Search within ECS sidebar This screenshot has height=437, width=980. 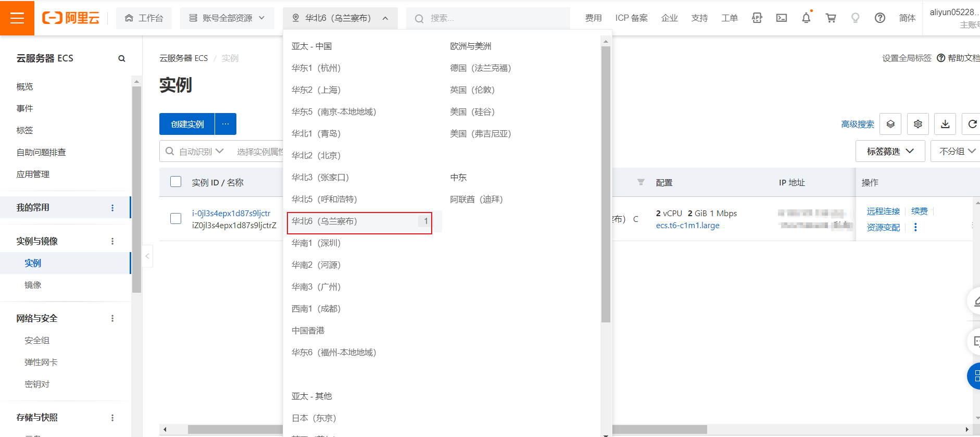(122, 58)
